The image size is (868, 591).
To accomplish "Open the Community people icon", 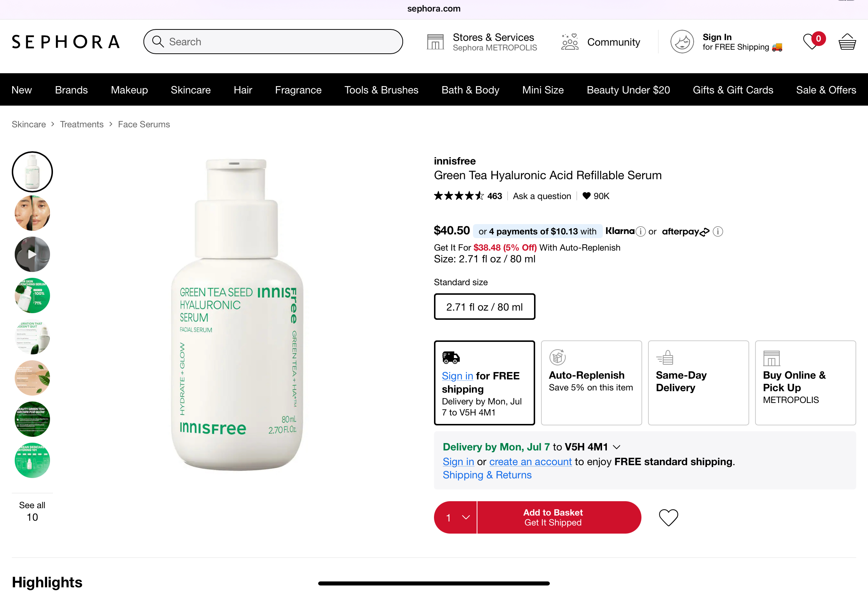I will click(569, 42).
